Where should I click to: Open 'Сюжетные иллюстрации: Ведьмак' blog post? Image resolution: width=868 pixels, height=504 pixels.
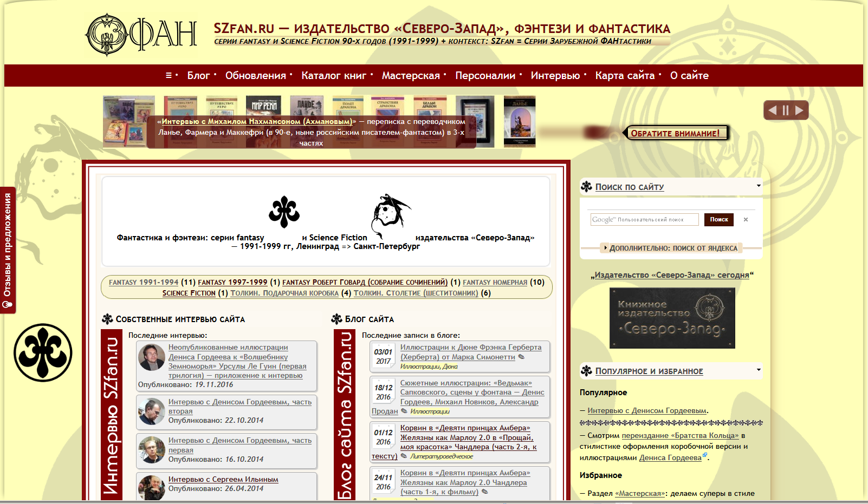point(458,397)
